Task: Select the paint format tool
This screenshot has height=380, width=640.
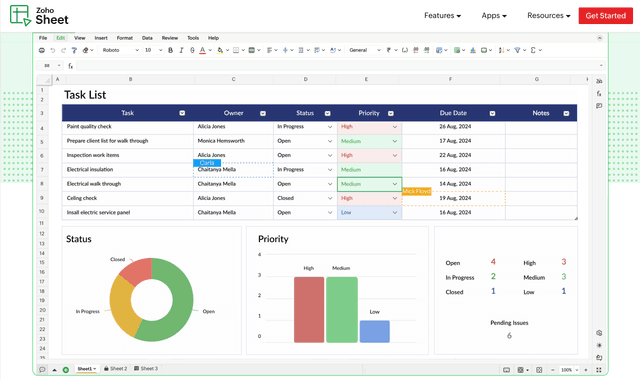Action: 74,50
